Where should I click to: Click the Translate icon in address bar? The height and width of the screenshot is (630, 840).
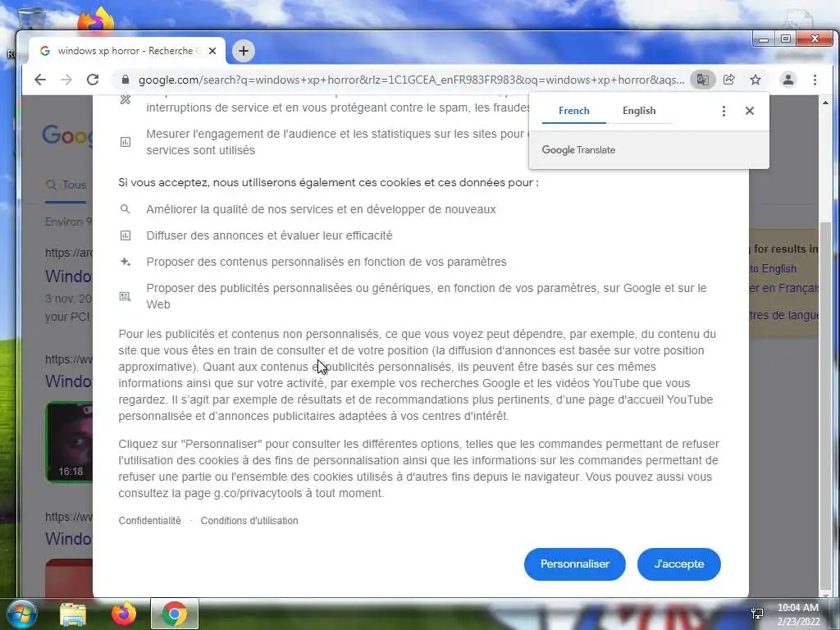[702, 80]
